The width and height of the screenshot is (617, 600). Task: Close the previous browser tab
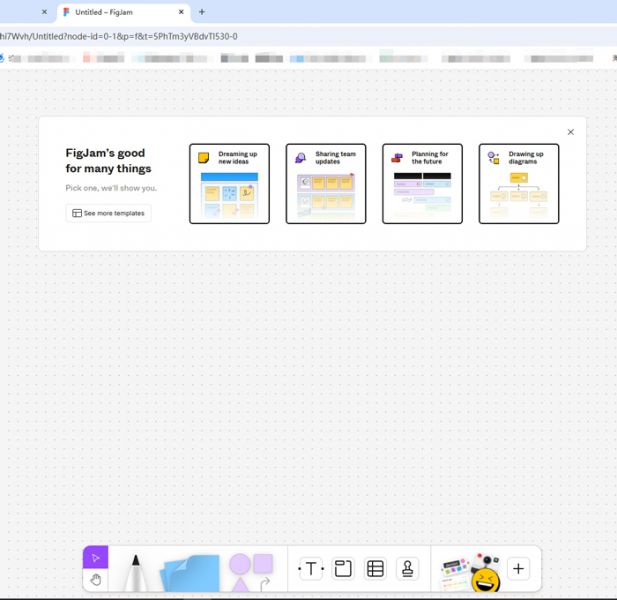point(44,12)
